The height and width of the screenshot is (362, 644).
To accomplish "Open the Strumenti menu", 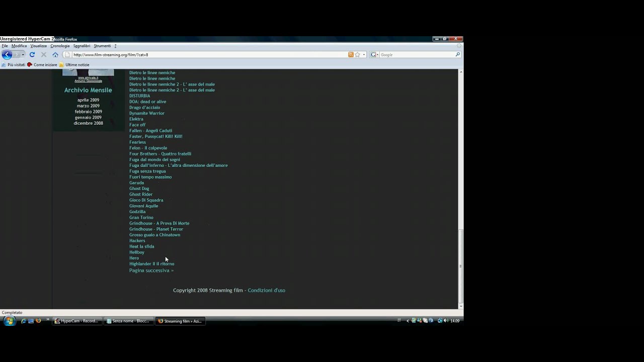I will pyautogui.click(x=102, y=46).
